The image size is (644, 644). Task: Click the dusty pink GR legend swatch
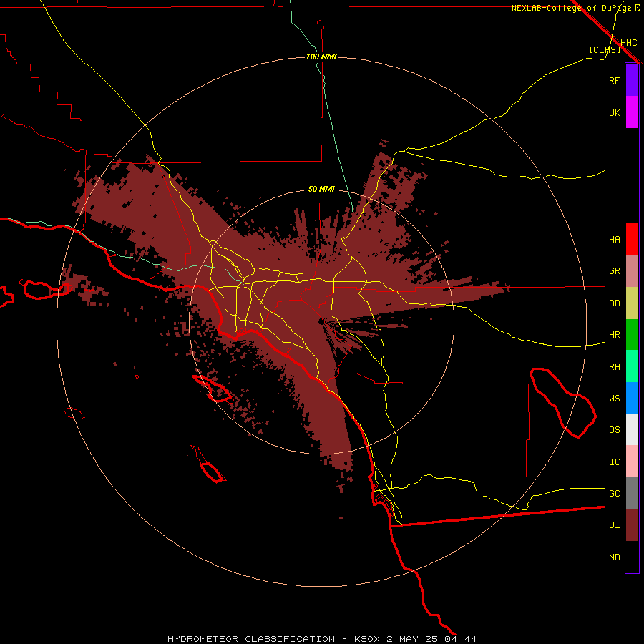pyautogui.click(x=632, y=271)
